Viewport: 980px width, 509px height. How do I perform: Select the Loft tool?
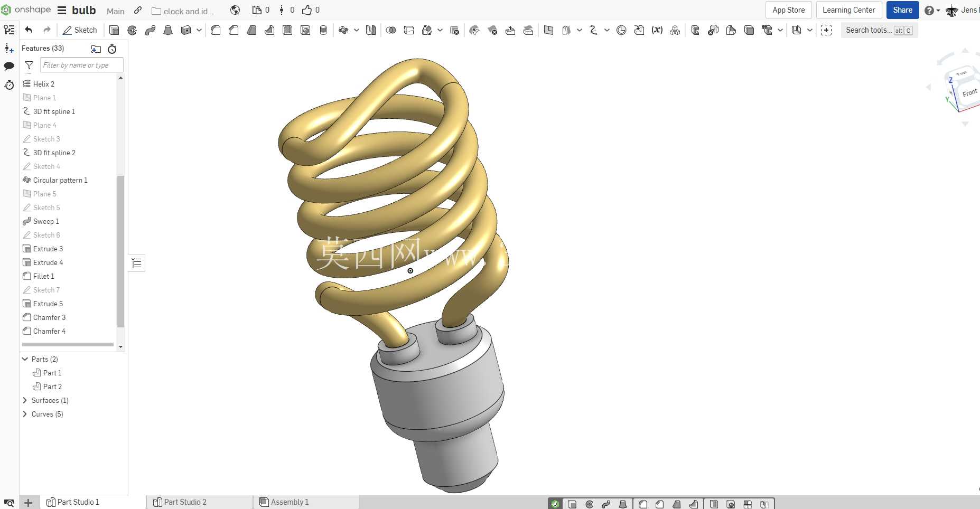(x=168, y=30)
